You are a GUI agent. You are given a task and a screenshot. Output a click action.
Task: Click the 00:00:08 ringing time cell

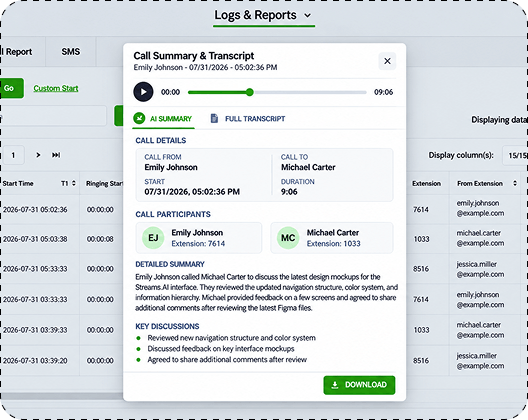(x=100, y=239)
